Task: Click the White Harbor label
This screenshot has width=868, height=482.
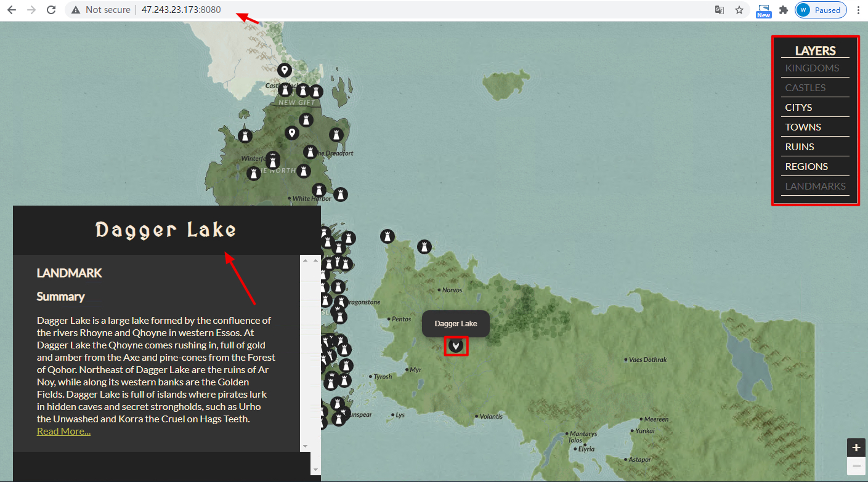Action: coord(310,199)
